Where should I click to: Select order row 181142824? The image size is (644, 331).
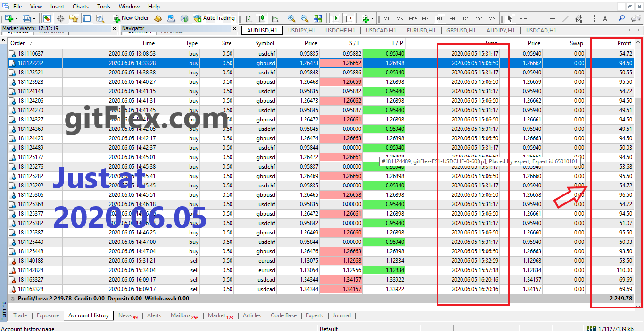321,270
